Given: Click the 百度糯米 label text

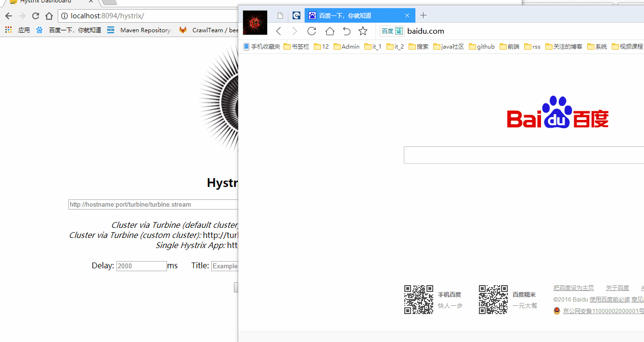Looking at the screenshot, I should 524,295.
